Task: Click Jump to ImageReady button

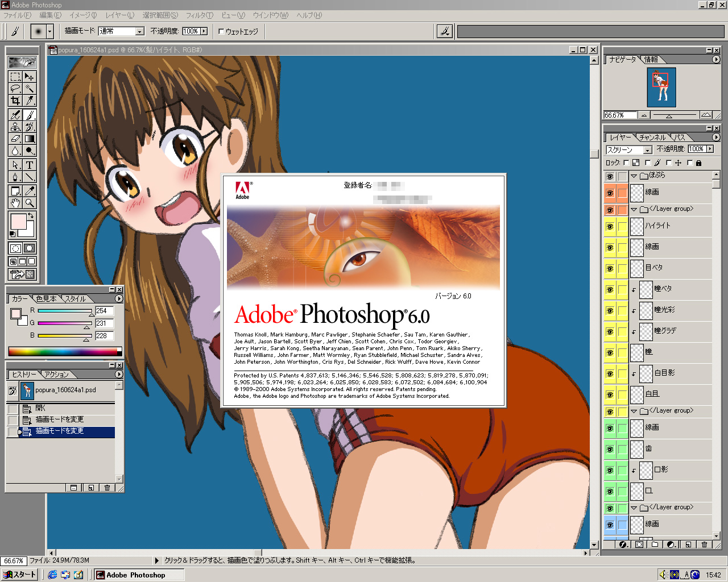Action: tap(22, 275)
